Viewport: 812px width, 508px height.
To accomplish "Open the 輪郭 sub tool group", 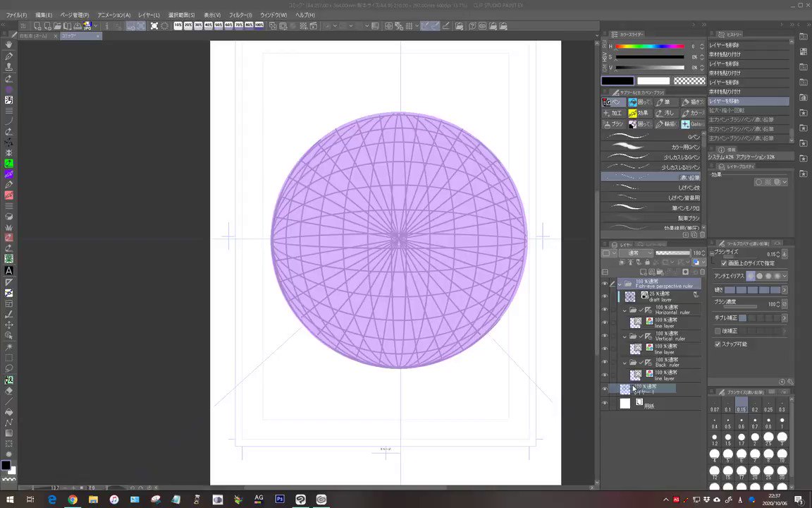I will pos(666,124).
